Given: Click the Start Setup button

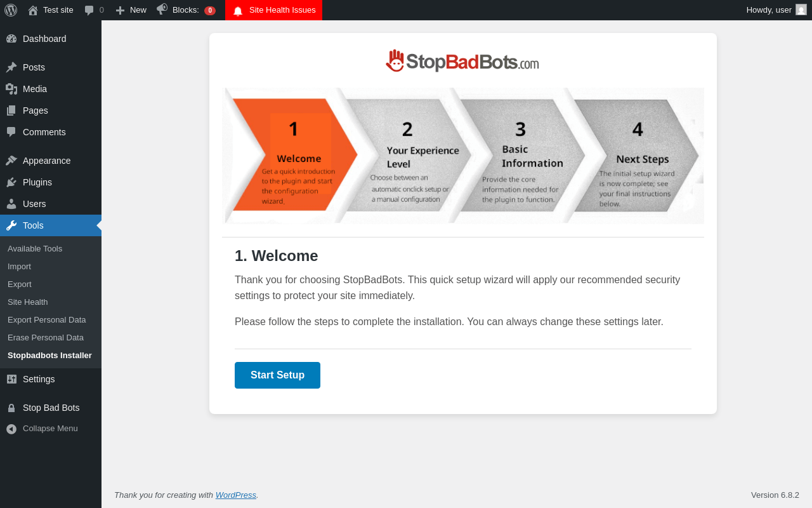Looking at the screenshot, I should point(277,375).
